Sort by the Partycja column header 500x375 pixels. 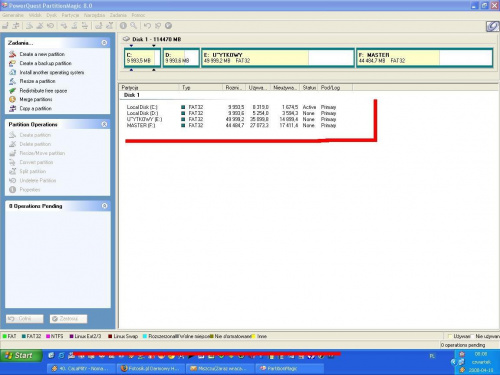pos(149,88)
